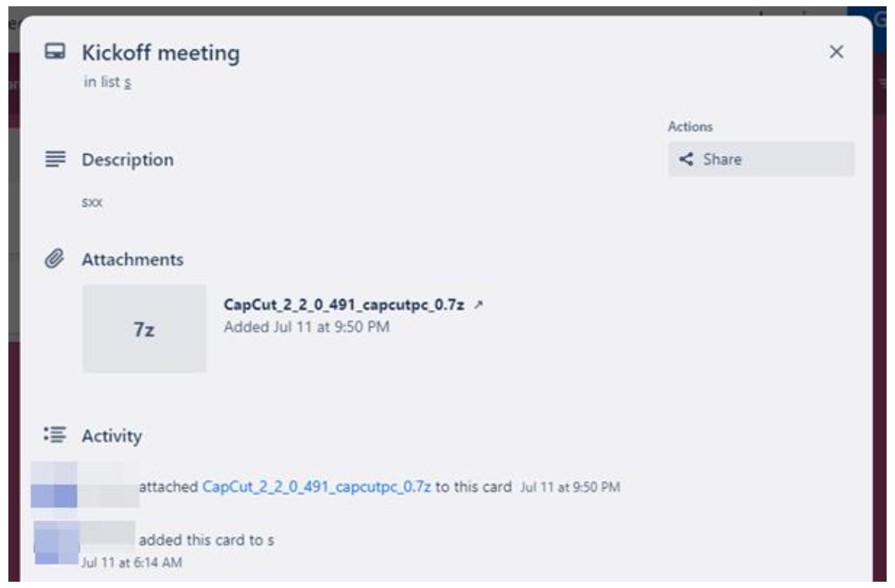The width and height of the screenshot is (895, 588).
Task: Click the Kickoff meeting card title
Action: 161,53
